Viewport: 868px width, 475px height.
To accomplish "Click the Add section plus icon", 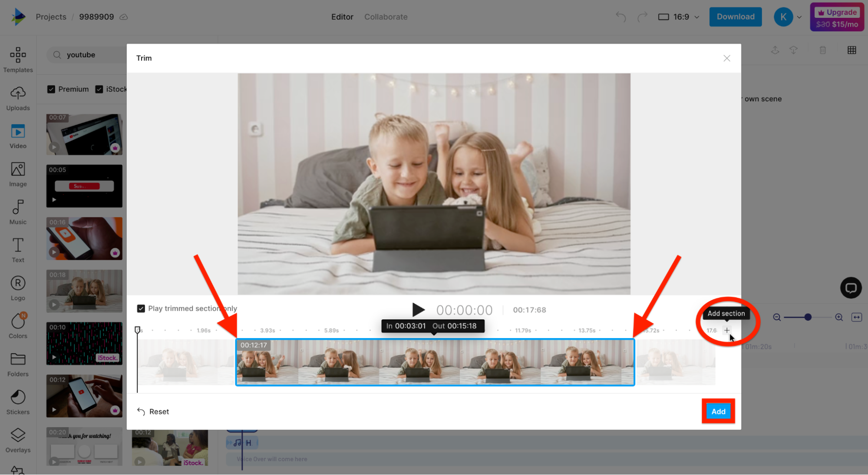I will click(726, 330).
